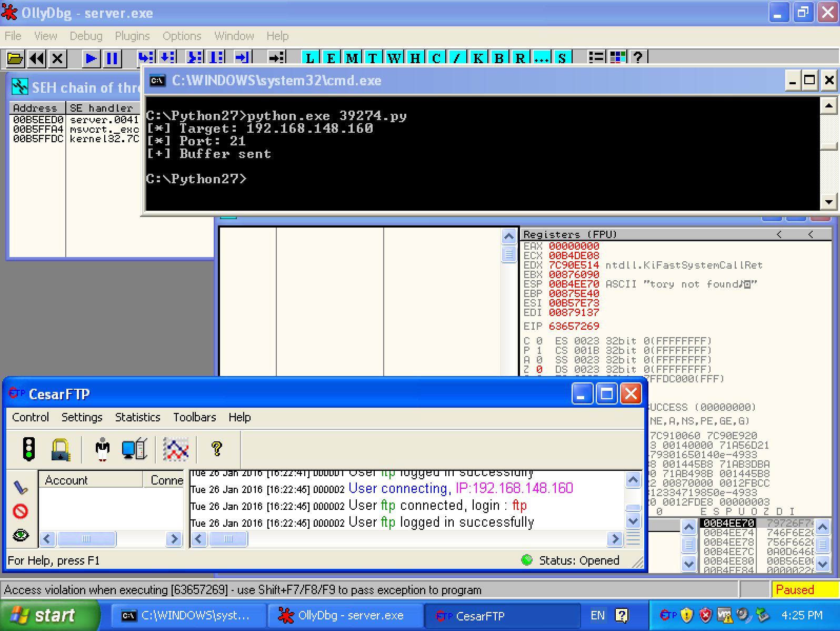The image size is (840, 631).
Task: Show CPU window with C button
Action: pos(436,57)
